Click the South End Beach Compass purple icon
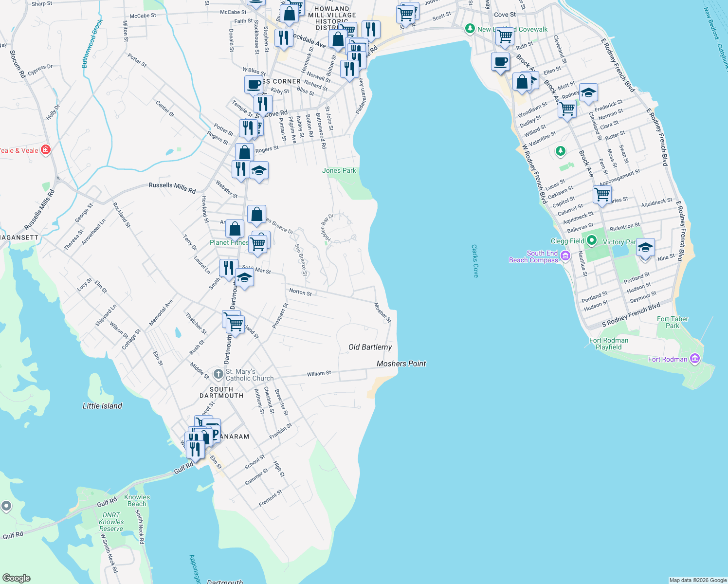The image size is (728, 584). [x=565, y=255]
